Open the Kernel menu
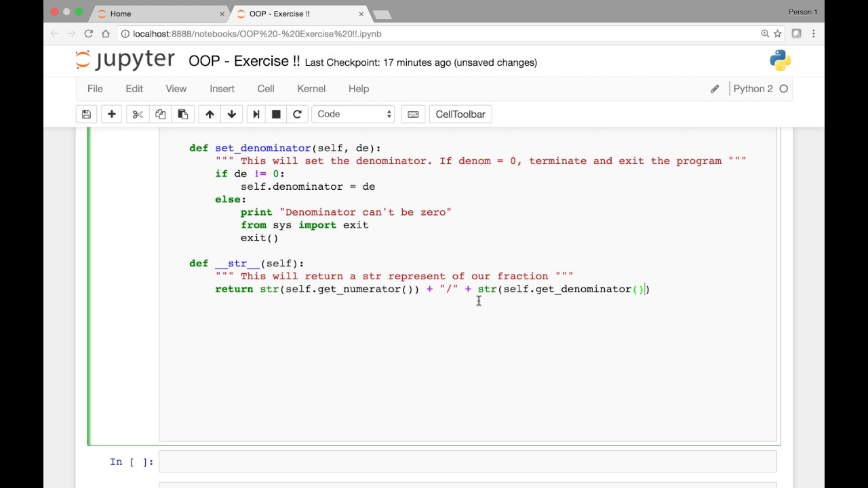The width and height of the screenshot is (868, 488). pos(311,89)
